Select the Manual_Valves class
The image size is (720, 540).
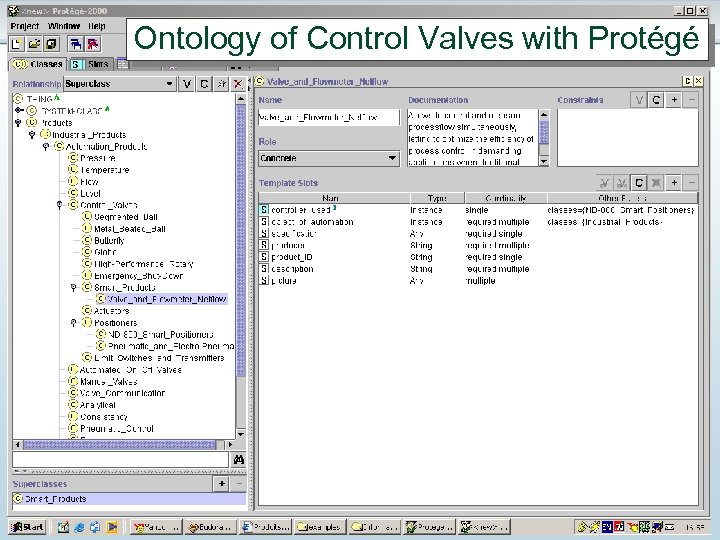[108, 382]
